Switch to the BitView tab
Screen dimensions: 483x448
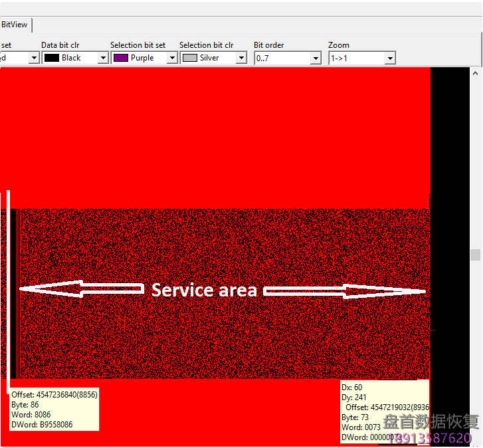point(15,25)
